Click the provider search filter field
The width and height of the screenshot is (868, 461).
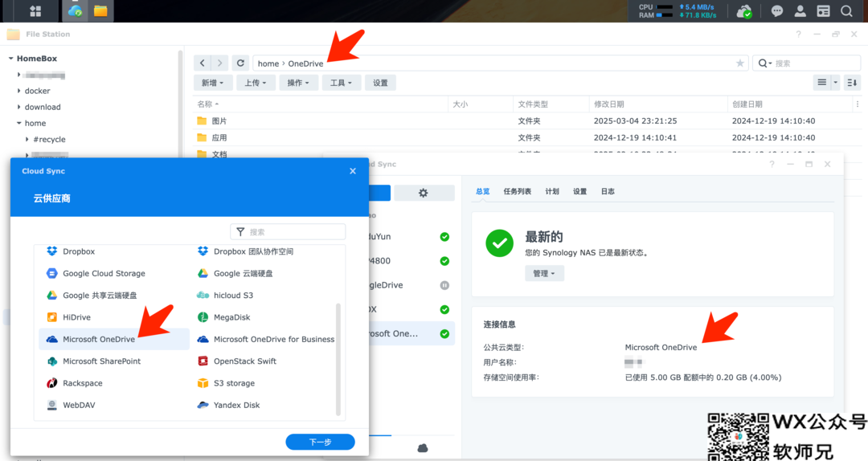click(x=288, y=232)
